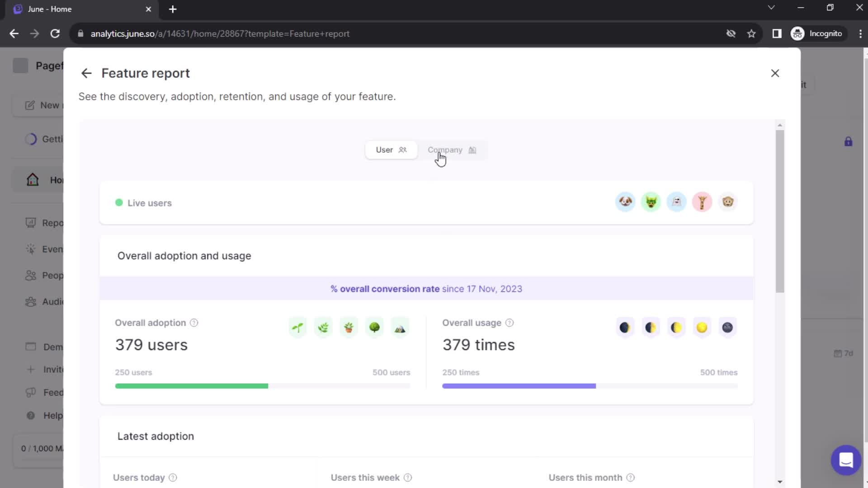Click the Users today help icon
The height and width of the screenshot is (488, 868).
[173, 478]
